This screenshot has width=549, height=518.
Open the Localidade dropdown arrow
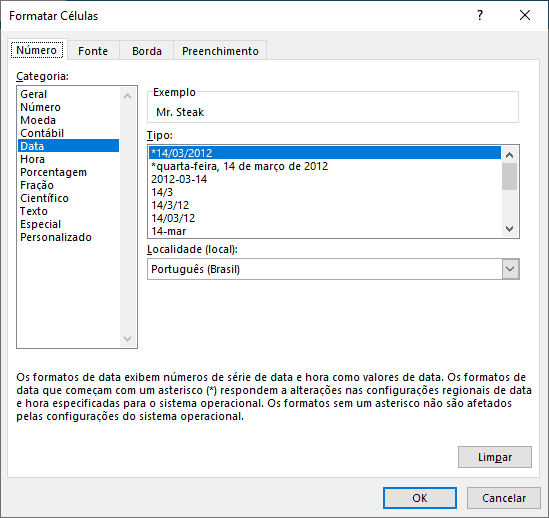510,269
